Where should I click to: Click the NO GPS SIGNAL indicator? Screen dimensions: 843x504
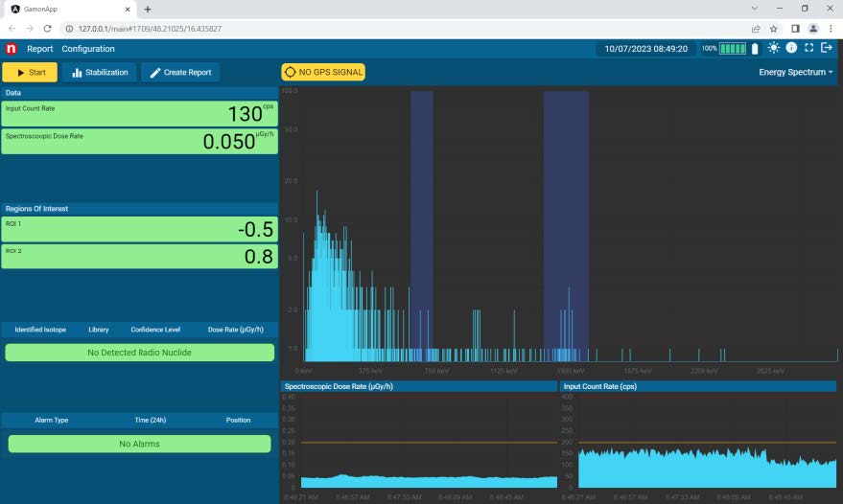[323, 72]
